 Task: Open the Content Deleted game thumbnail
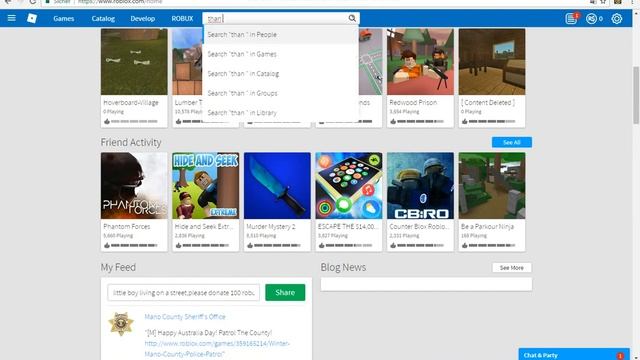point(492,62)
